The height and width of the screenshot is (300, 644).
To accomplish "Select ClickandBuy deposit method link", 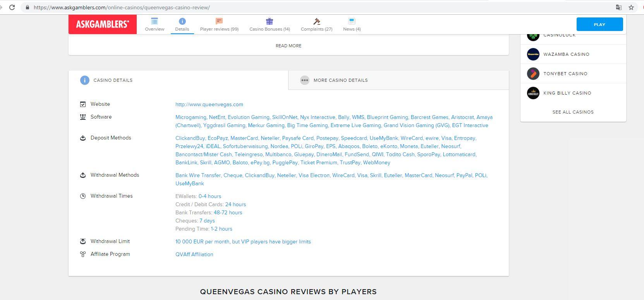I will pyautogui.click(x=190, y=138).
